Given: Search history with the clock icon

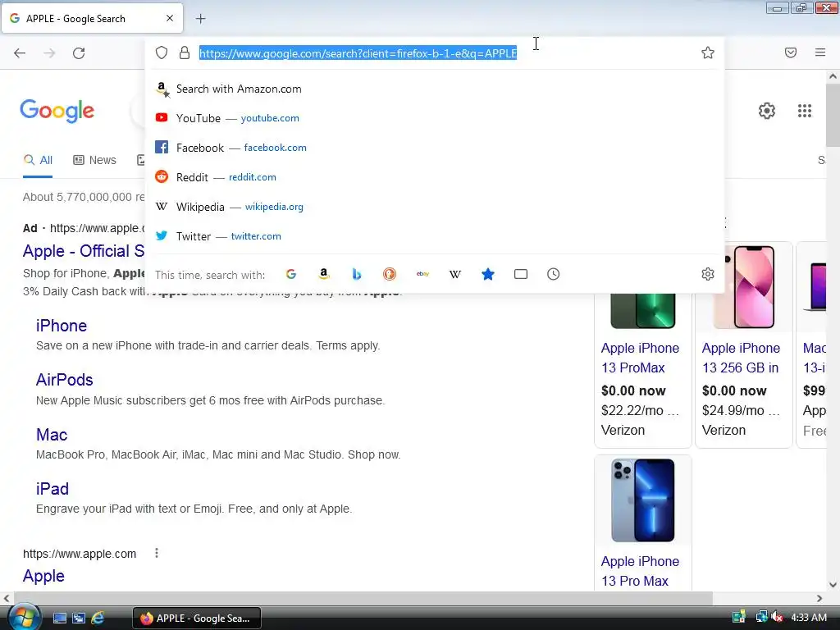Looking at the screenshot, I should tap(554, 274).
